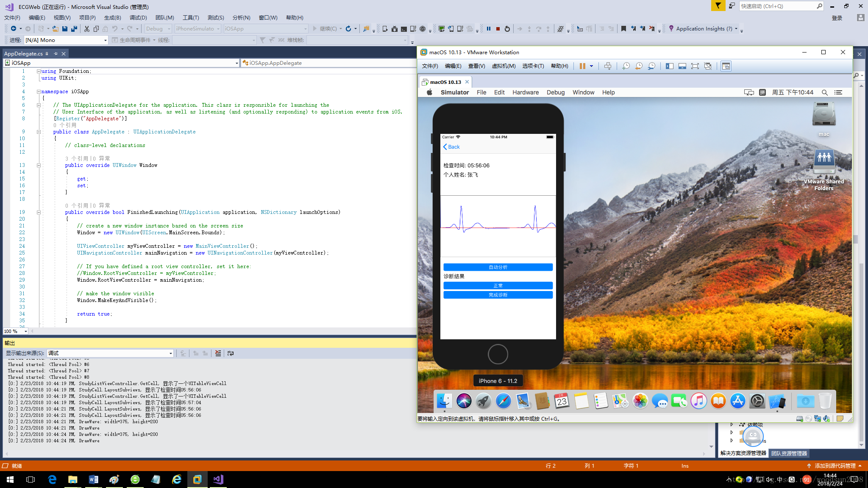Open the iOSApp scope dropdown above editor
868x488 pixels.
pyautogui.click(x=121, y=63)
